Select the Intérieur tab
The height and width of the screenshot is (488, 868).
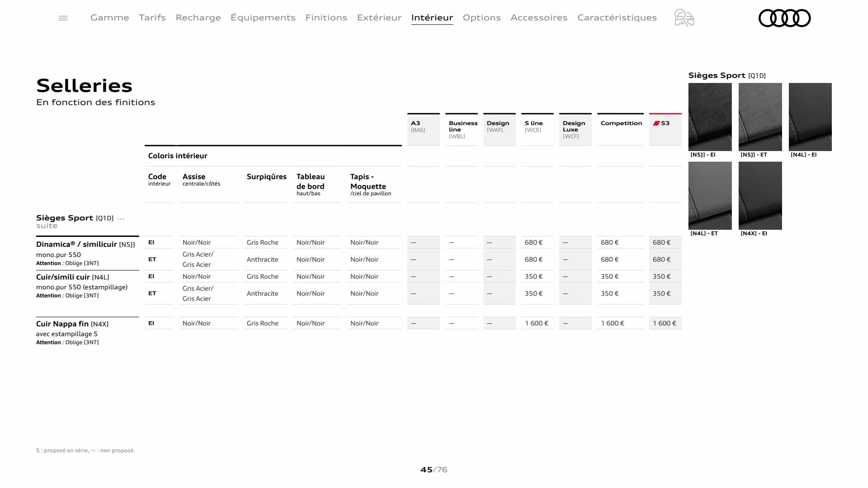(x=432, y=17)
